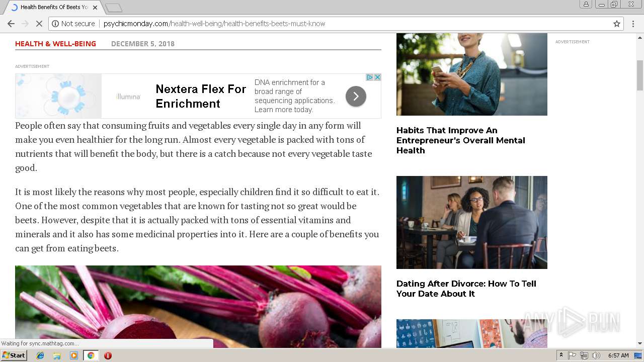
Task: Close the Nextera ad with X icon
Action: 377,77
